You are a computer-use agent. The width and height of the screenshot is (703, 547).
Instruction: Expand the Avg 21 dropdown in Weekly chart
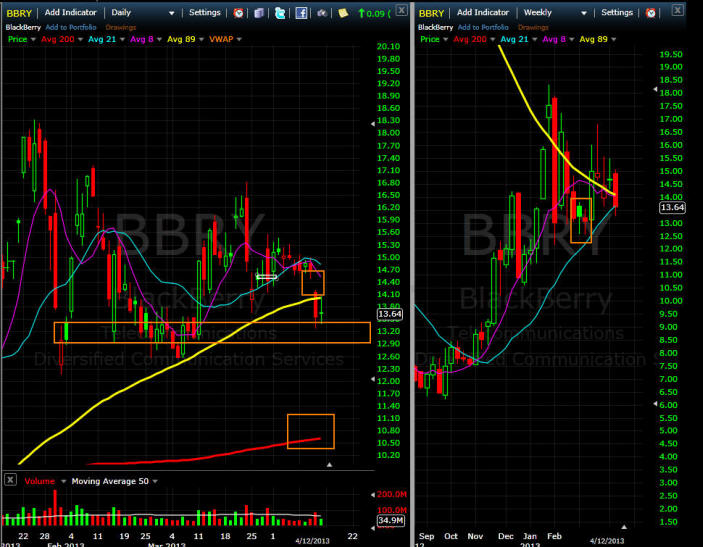(x=534, y=39)
